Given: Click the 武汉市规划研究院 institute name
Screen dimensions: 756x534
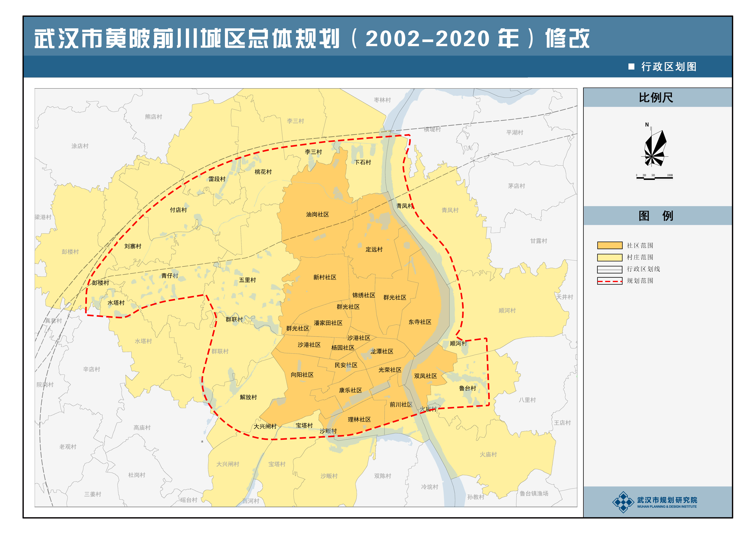Looking at the screenshot, I should pos(667,500).
